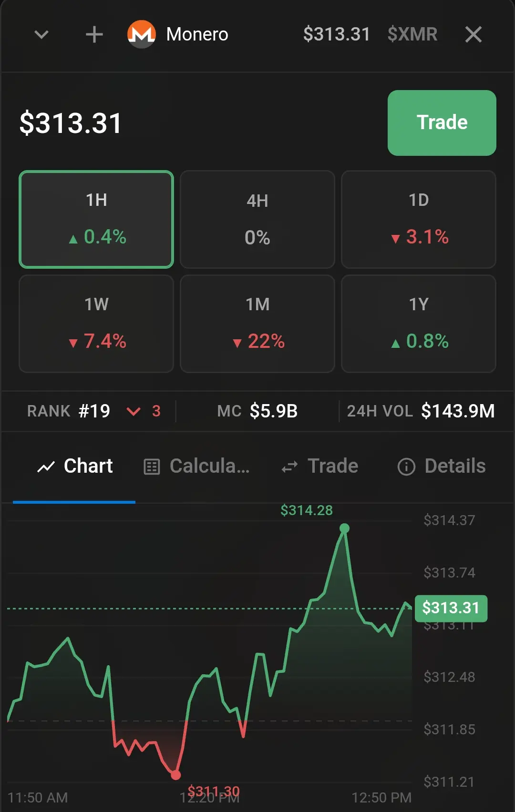Click the swap arrows Trade tab icon
The height and width of the screenshot is (812, 515).
289,467
